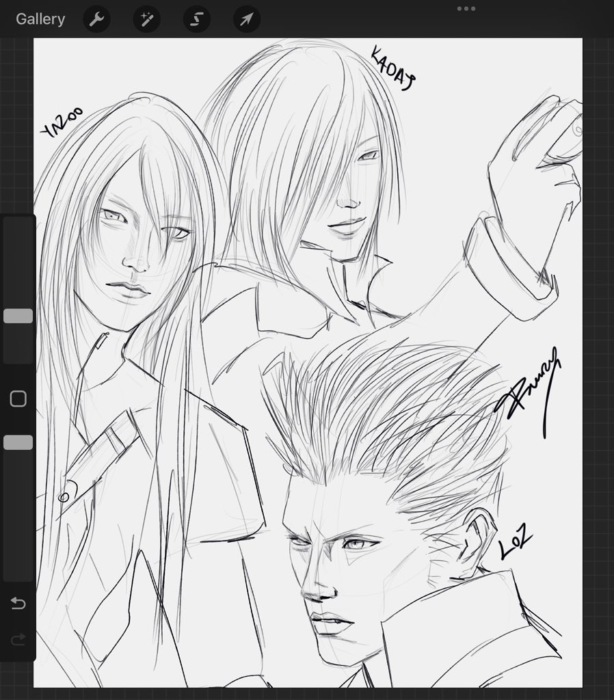Viewport: 614px width, 700px height.
Task: Undo the last stroke
Action: pyautogui.click(x=18, y=603)
